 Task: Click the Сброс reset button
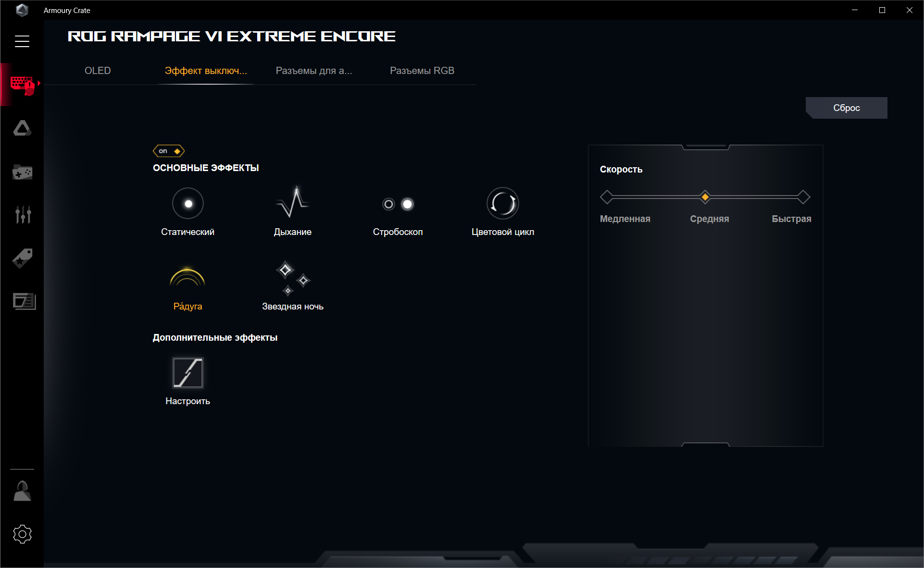[847, 108]
